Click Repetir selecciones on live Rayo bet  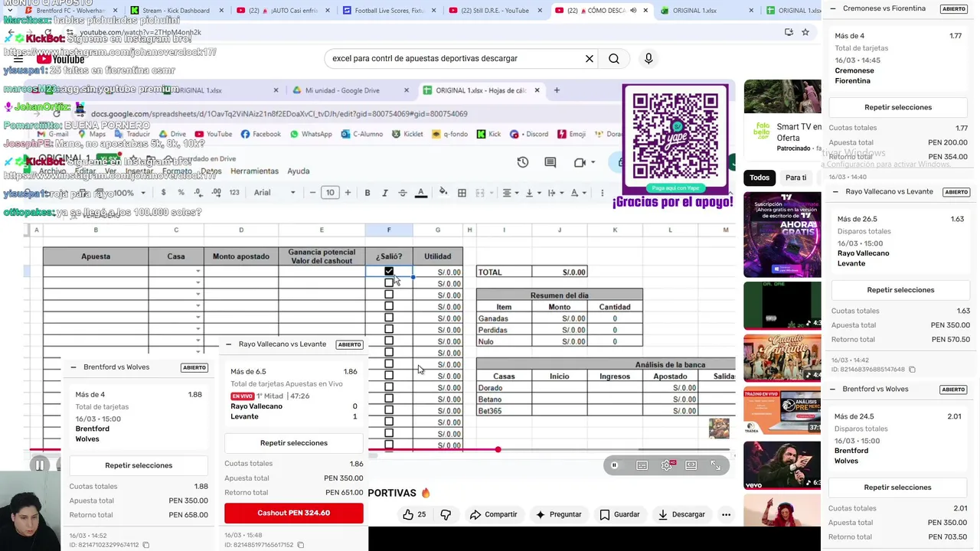pos(294,443)
